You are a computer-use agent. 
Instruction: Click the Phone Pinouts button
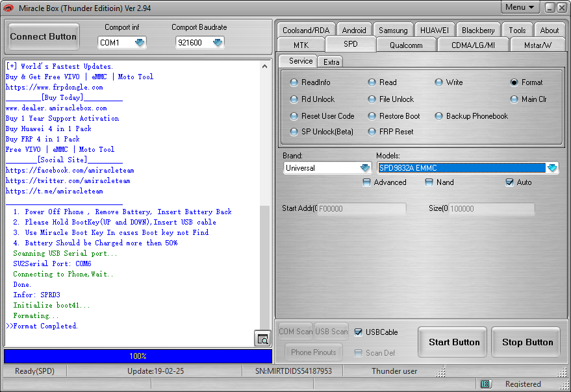tap(314, 352)
